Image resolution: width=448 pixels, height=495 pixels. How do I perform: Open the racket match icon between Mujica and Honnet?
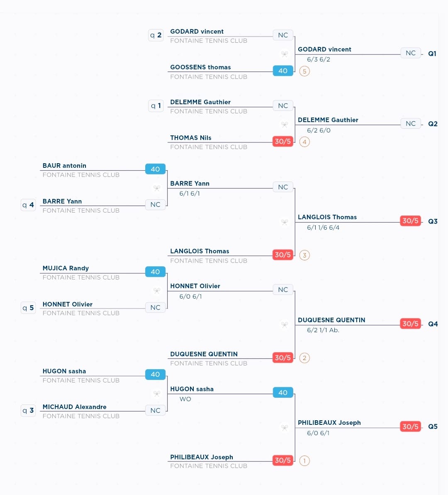156,290
